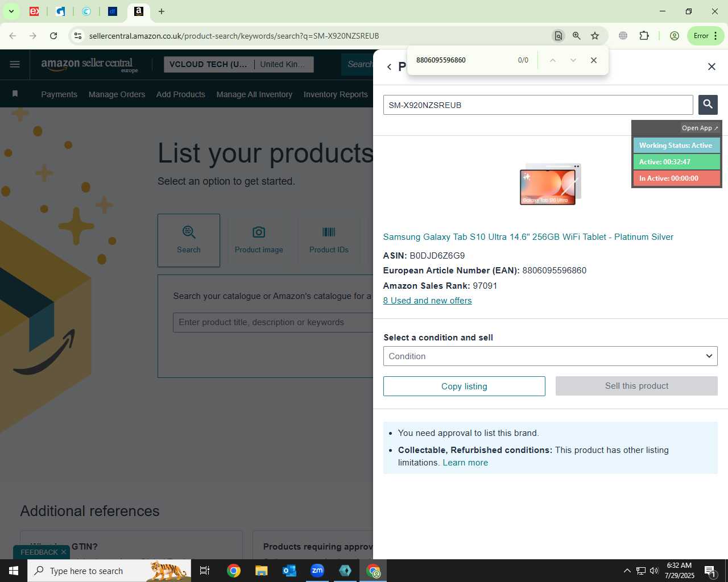This screenshot has height=582, width=728.
Task: Jump to the next find result
Action: click(573, 60)
